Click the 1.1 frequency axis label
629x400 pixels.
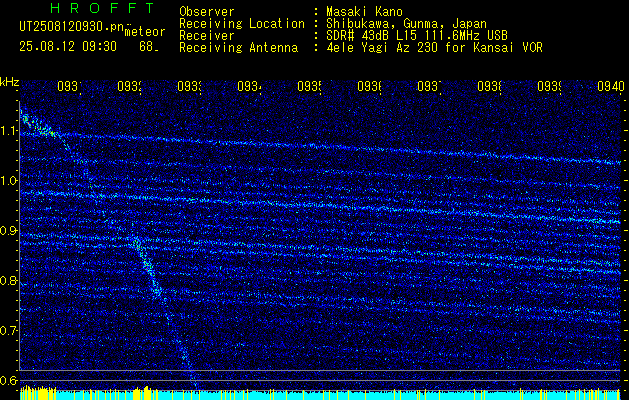pos(8,130)
